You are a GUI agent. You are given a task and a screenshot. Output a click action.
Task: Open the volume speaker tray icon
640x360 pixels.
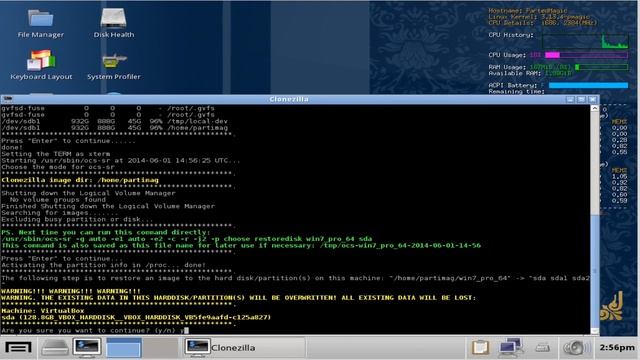(576, 348)
